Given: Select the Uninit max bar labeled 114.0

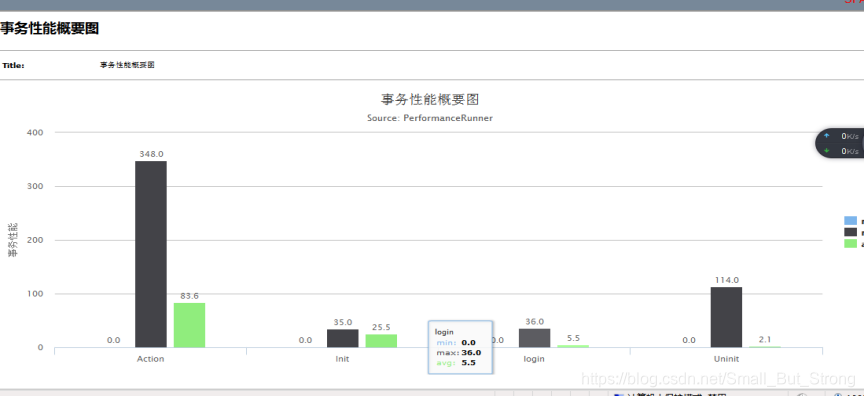Looking at the screenshot, I should point(726,317).
